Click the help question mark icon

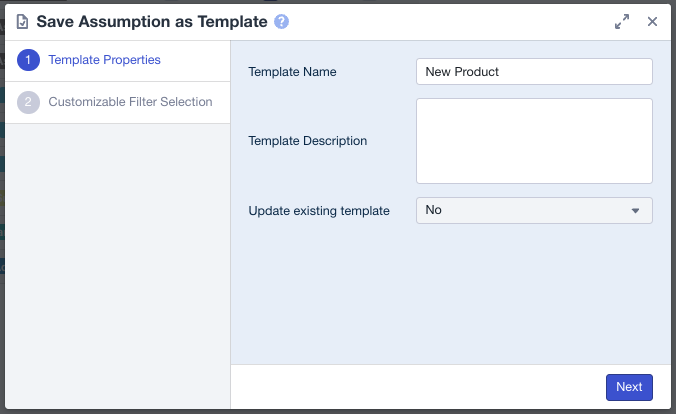coord(281,21)
